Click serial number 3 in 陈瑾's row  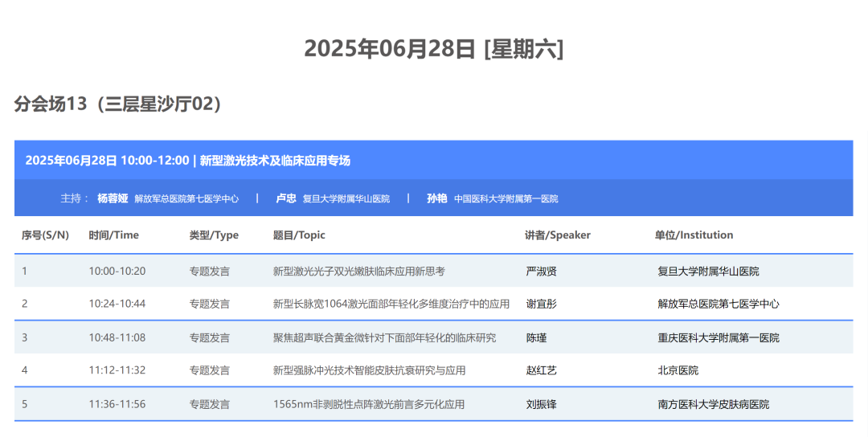[x=24, y=337]
